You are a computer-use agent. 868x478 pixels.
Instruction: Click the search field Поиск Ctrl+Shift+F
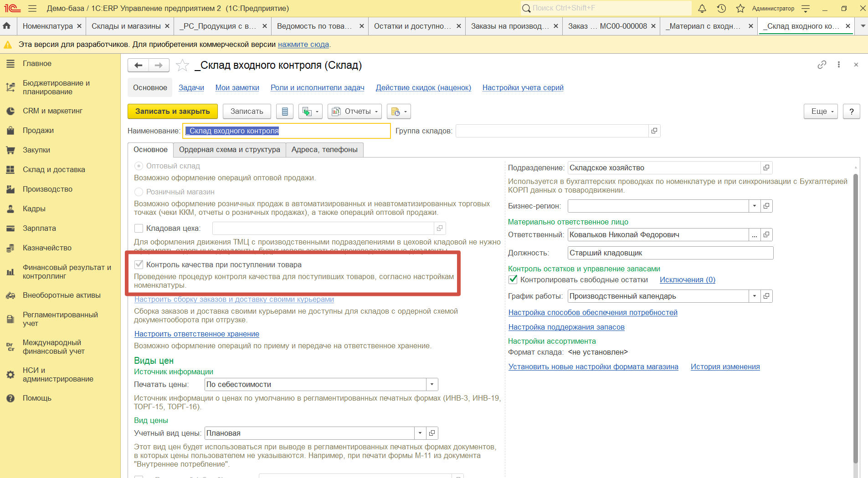click(606, 8)
